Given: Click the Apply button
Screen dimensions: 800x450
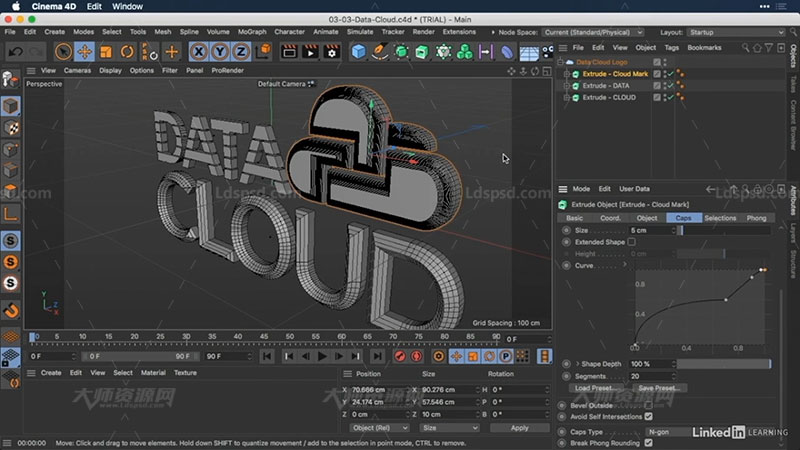Looking at the screenshot, I should (519, 428).
